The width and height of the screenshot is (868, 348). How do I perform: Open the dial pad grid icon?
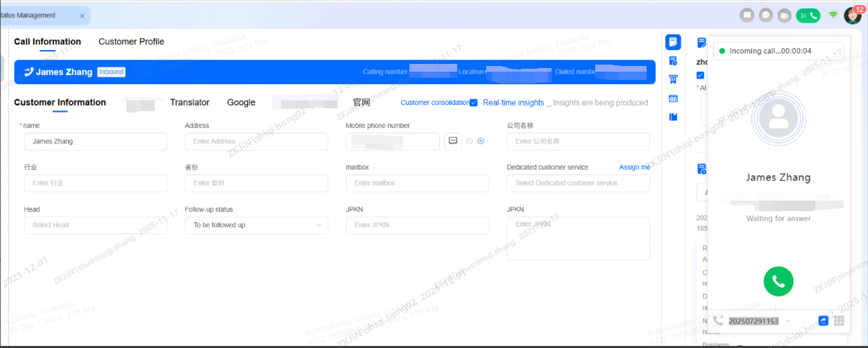point(839,321)
